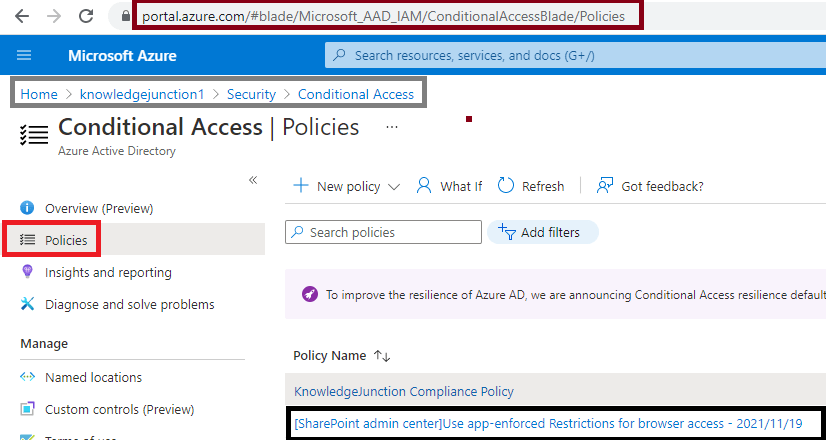Click the rocket announcement icon
This screenshot has width=826, height=440.
click(x=310, y=294)
